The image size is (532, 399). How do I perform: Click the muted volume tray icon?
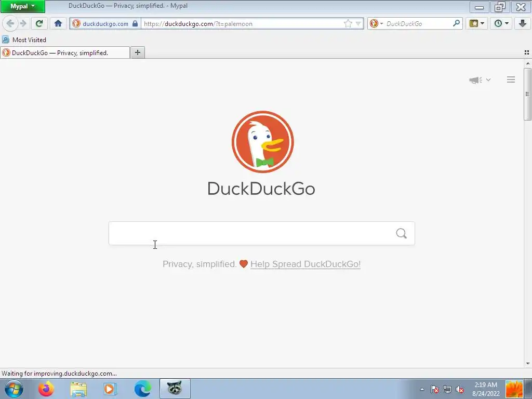[460, 390]
